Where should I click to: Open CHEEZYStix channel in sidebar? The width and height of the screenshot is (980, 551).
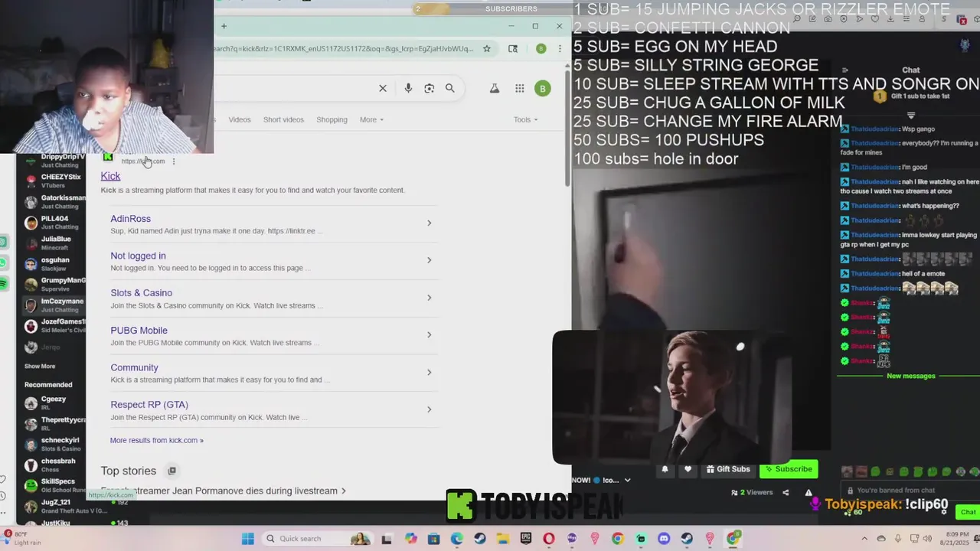(x=54, y=181)
